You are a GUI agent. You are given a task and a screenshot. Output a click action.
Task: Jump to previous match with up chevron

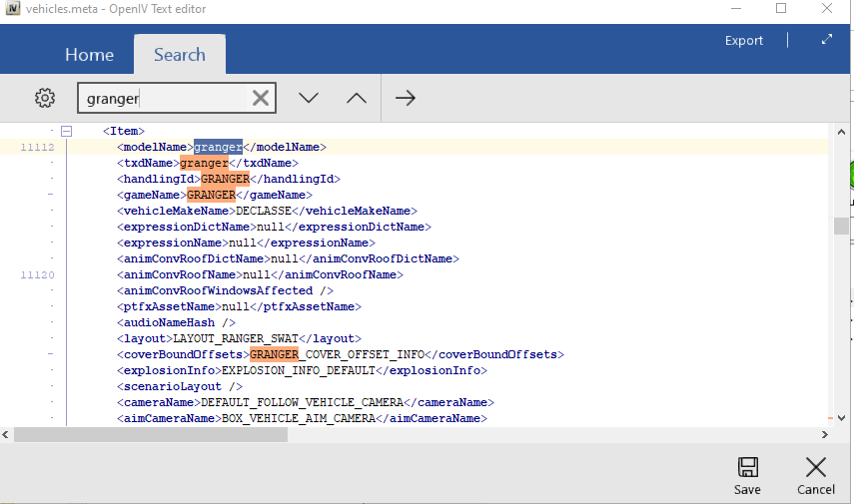pos(357,98)
